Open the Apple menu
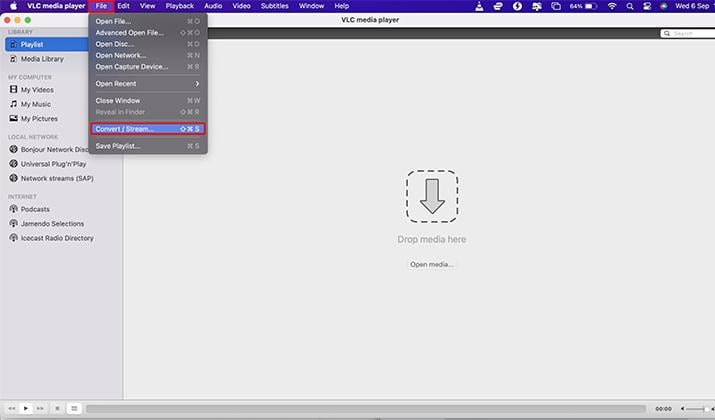The image size is (715, 420). pos(13,6)
